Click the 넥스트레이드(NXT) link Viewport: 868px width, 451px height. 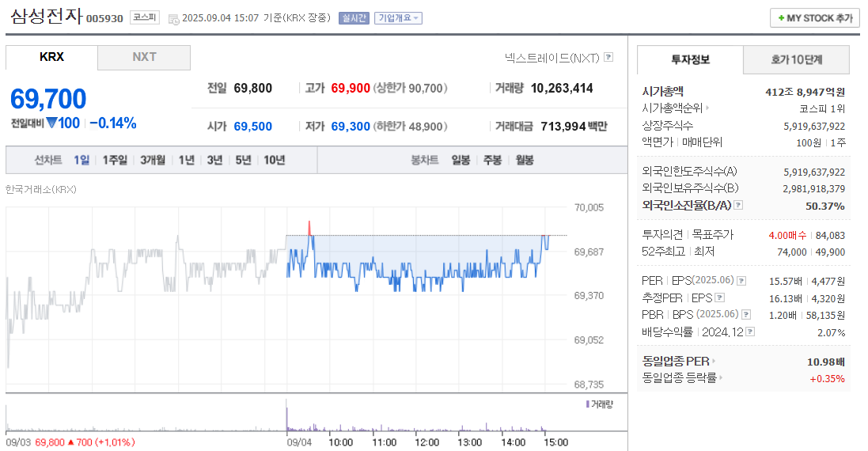tap(552, 58)
